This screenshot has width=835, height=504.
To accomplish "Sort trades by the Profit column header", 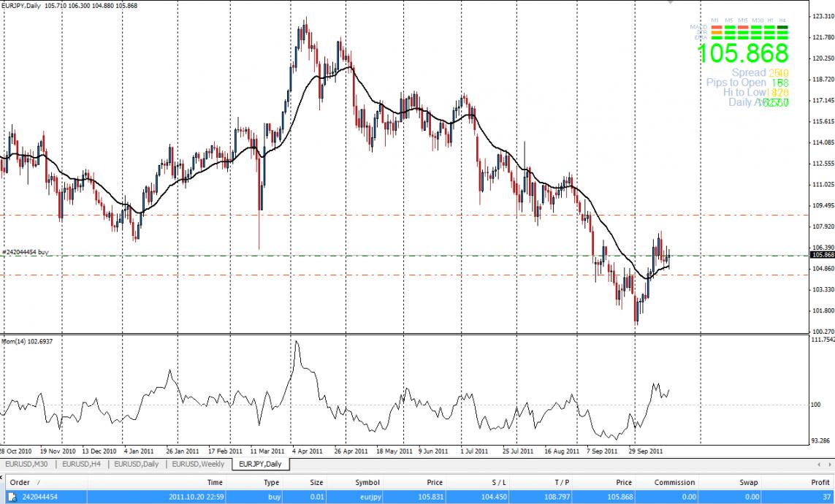I will click(x=820, y=482).
